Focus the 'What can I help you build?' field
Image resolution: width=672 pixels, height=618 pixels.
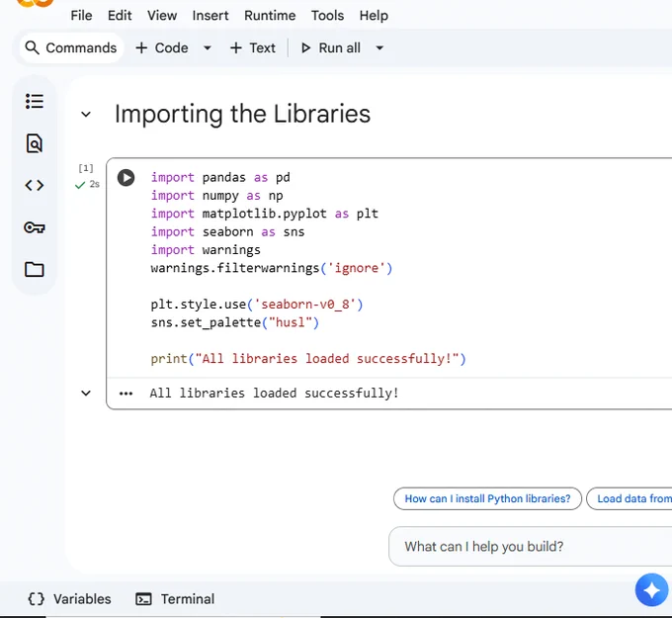pos(530,547)
